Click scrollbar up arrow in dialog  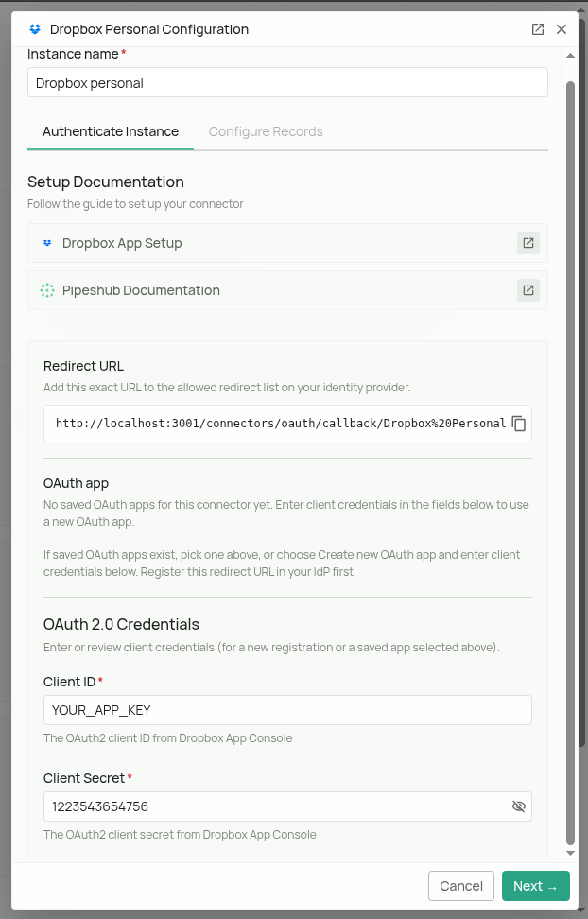coord(570,56)
